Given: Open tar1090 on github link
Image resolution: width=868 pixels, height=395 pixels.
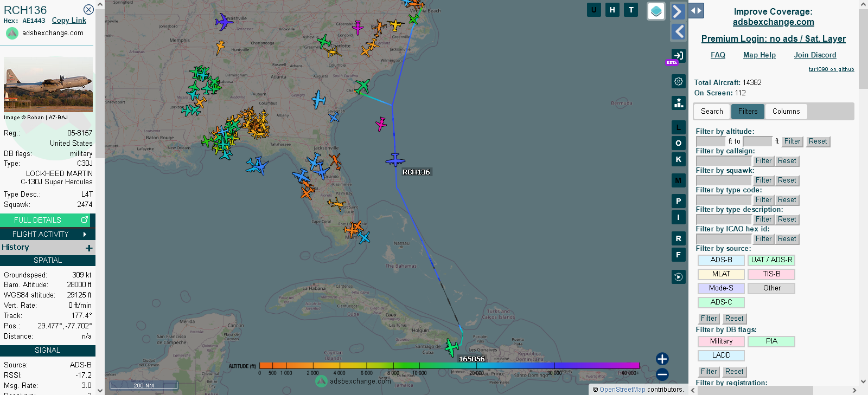Looking at the screenshot, I should tap(831, 69).
